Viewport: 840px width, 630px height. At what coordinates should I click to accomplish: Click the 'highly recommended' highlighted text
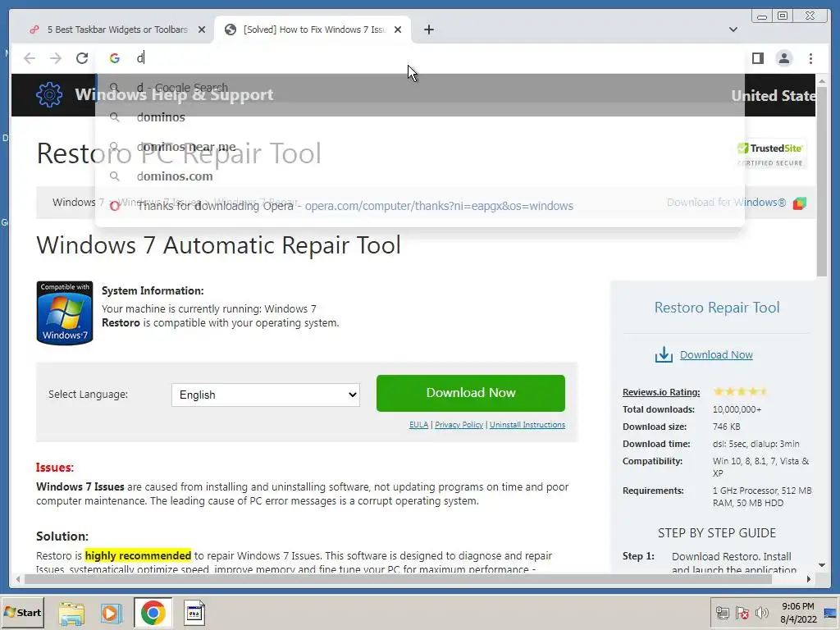click(x=138, y=555)
